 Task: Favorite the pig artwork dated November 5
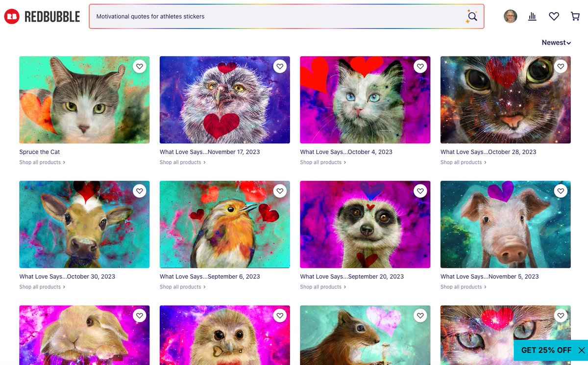click(561, 191)
